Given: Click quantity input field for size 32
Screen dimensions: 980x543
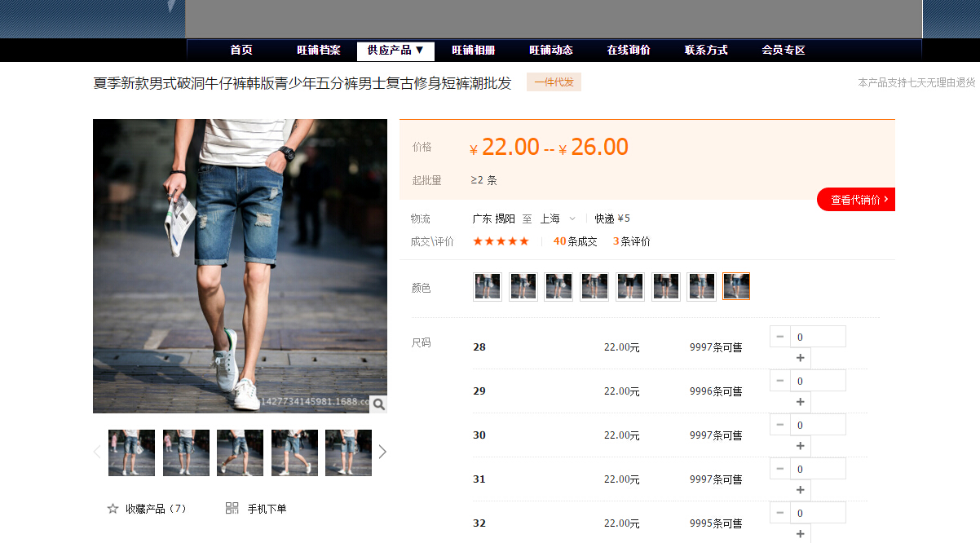Looking at the screenshot, I should tap(818, 513).
